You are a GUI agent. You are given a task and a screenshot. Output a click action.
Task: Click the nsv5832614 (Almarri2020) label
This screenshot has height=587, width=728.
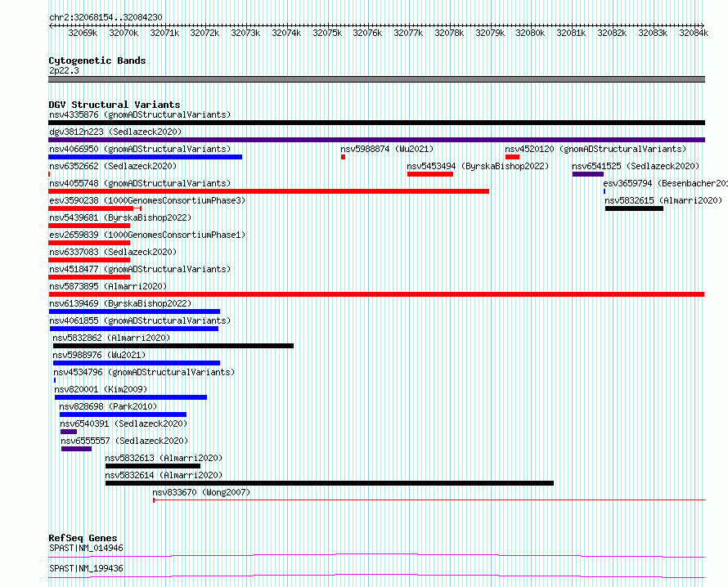click(x=164, y=475)
